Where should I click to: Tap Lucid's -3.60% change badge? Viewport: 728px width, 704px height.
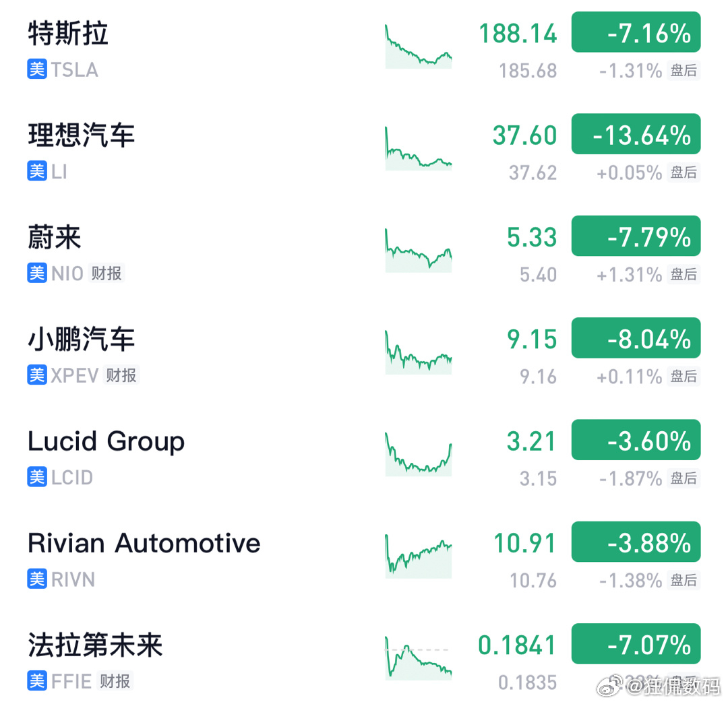pyautogui.click(x=636, y=439)
